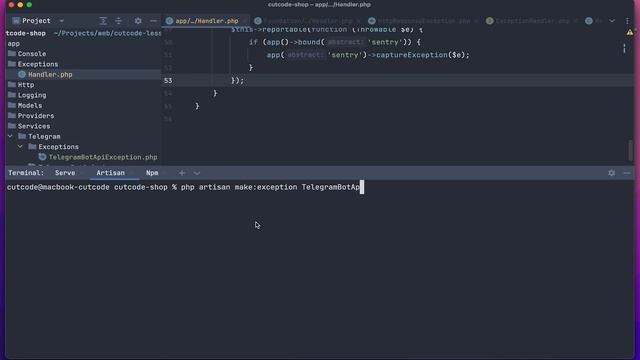The height and width of the screenshot is (360, 640).
Task: Collapse the Telegram folder
Action: (x=11, y=136)
